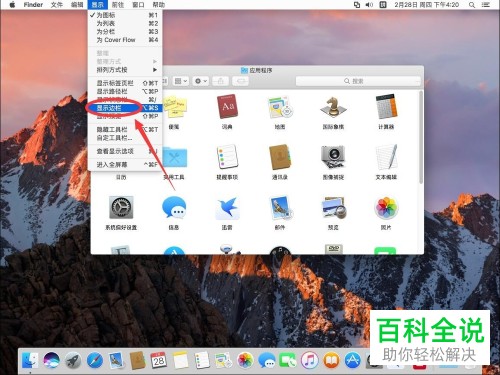Image resolution: width=500 pixels, height=375 pixels.
Task: Open the 前往 menu
Action: pos(118,5)
